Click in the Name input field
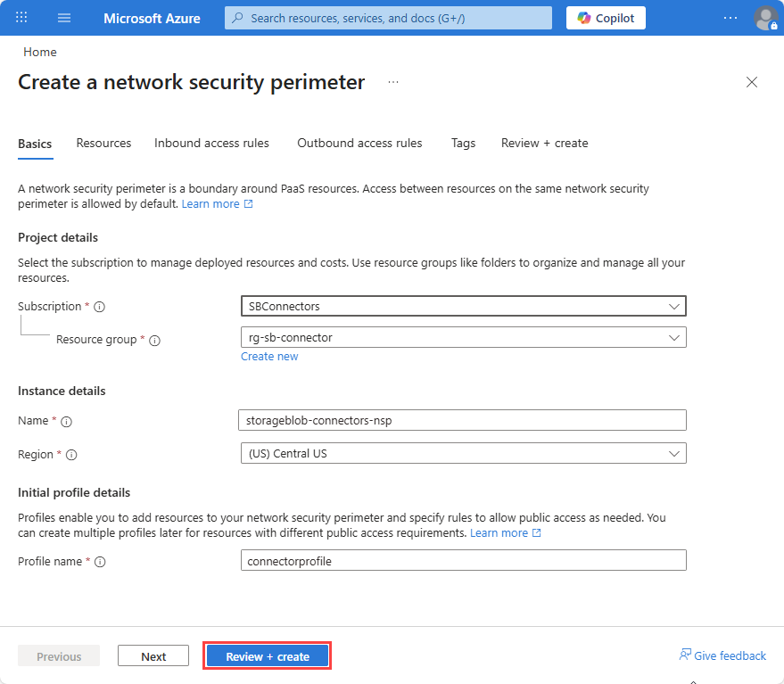784x684 pixels. [463, 421]
